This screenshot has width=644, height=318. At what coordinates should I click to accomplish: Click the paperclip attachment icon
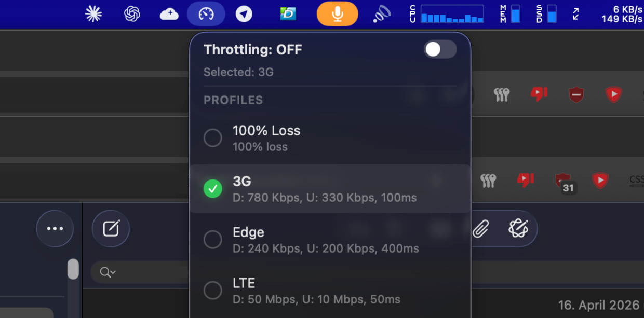coord(481,228)
